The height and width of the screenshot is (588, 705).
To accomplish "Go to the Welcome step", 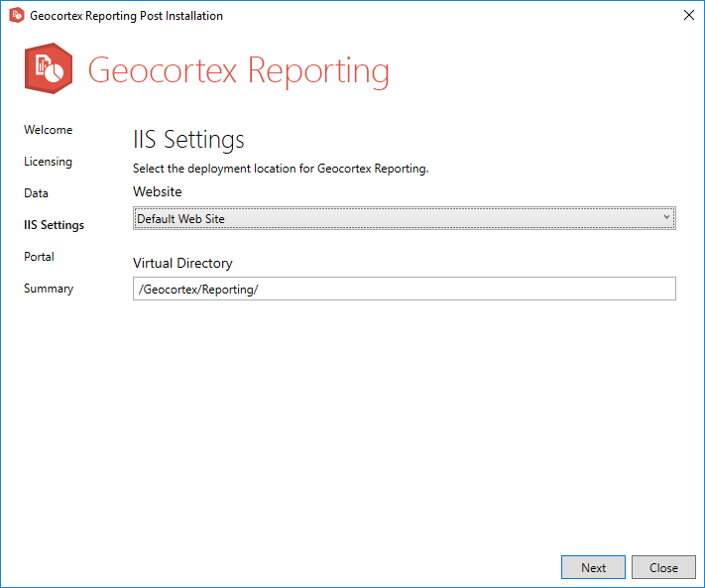I will pos(49,130).
